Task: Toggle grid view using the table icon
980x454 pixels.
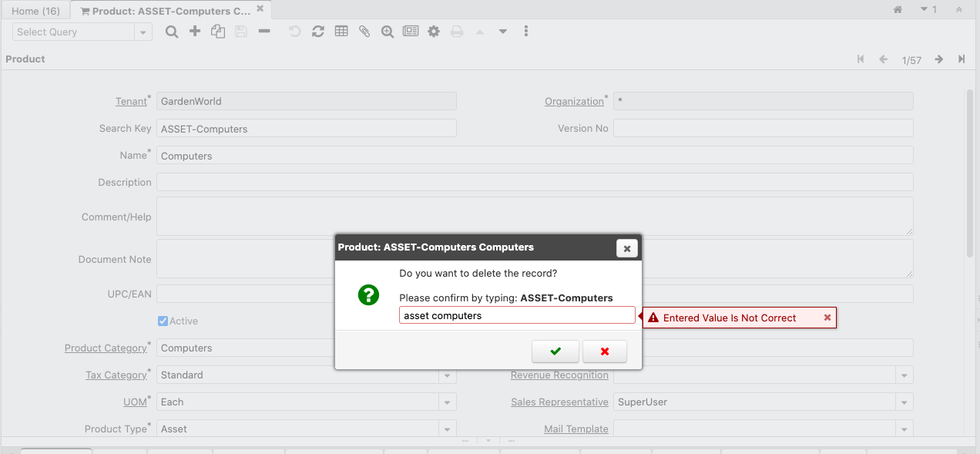Action: pyautogui.click(x=341, y=31)
